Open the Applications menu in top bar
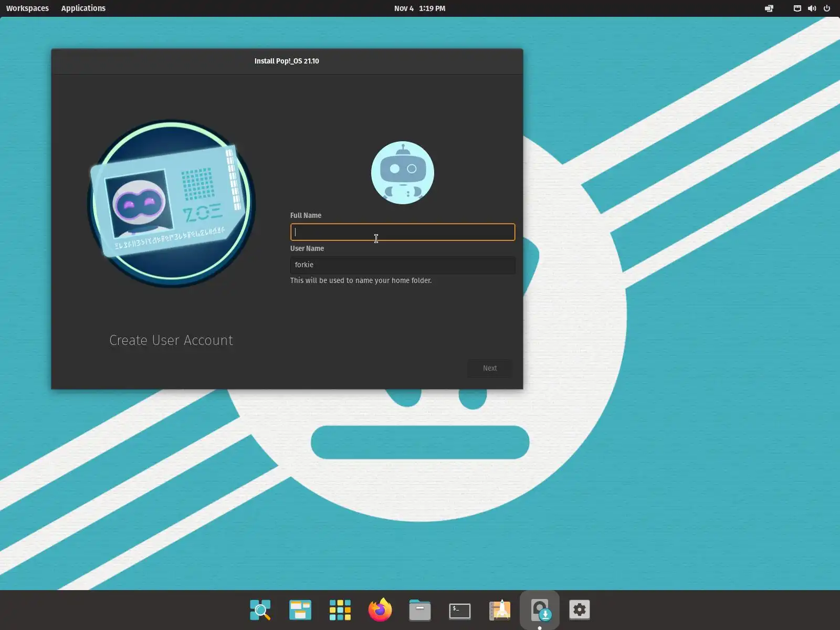 [83, 8]
